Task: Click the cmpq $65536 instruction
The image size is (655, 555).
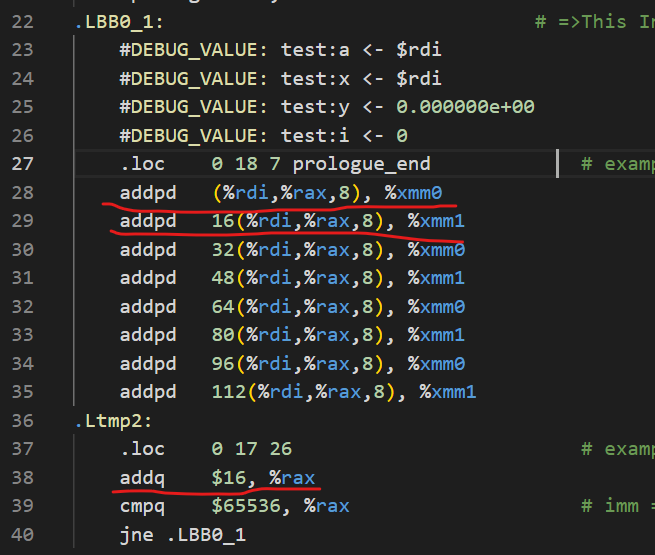Action: point(234,506)
